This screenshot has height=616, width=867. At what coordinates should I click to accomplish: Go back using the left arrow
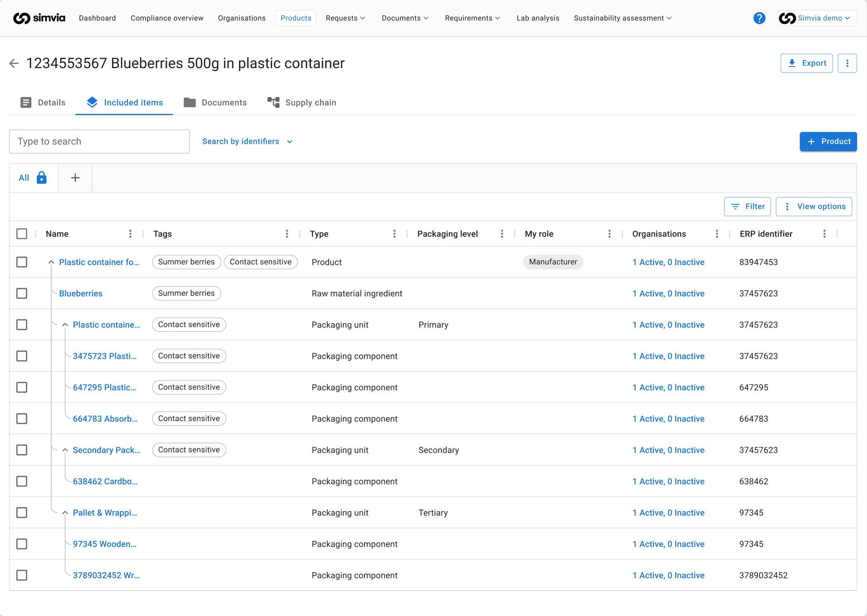pyautogui.click(x=14, y=63)
